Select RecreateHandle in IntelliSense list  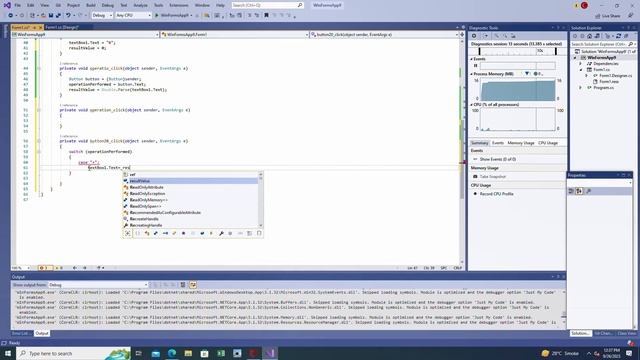(x=190, y=219)
